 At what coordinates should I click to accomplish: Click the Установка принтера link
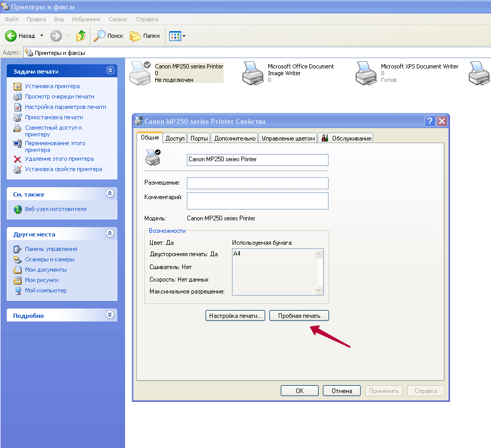pos(52,86)
